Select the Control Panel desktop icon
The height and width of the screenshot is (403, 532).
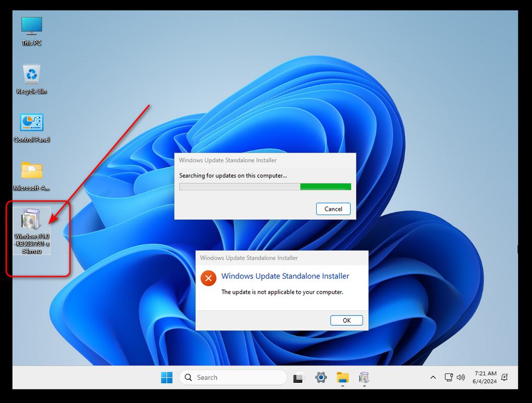[32, 128]
